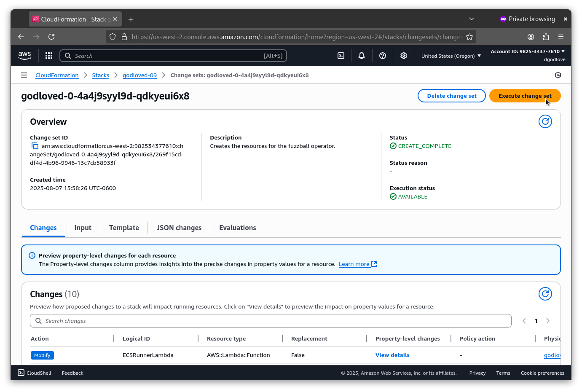
Task: Copy the change set ID ARN
Action: point(35,146)
